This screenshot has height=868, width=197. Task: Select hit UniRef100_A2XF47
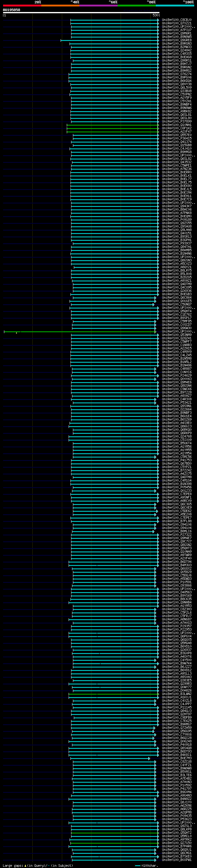177,132
